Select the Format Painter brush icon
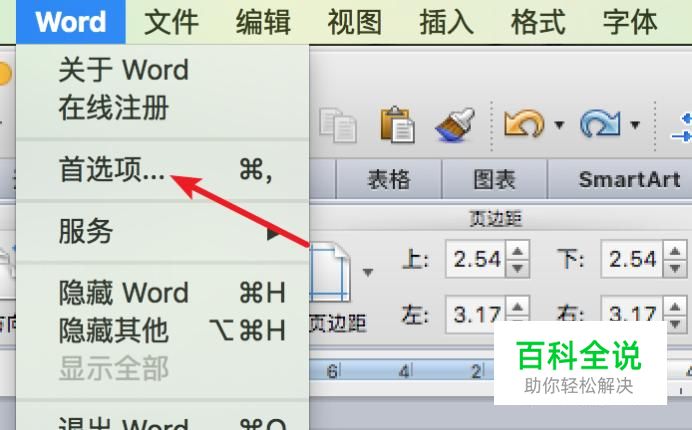This screenshot has height=430, width=692. click(x=455, y=124)
